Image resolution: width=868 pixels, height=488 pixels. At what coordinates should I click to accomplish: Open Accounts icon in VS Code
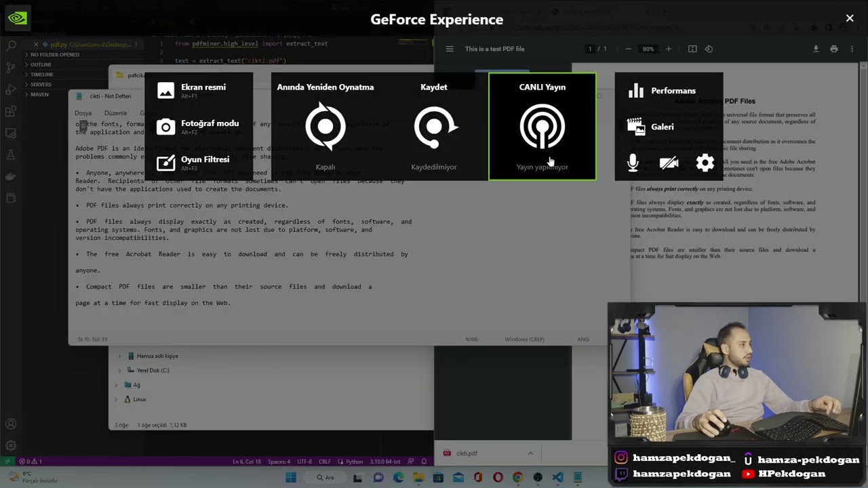coord(11,424)
